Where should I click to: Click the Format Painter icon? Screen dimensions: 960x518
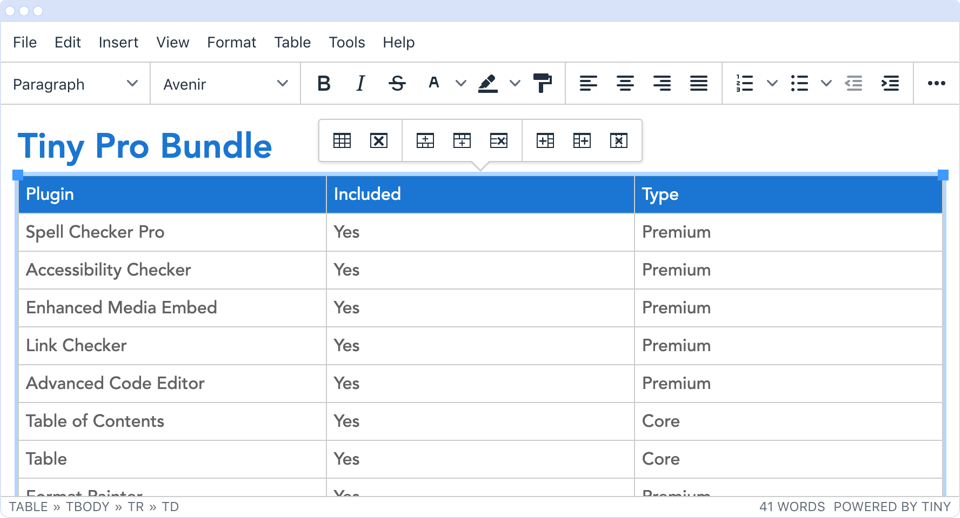tap(543, 84)
